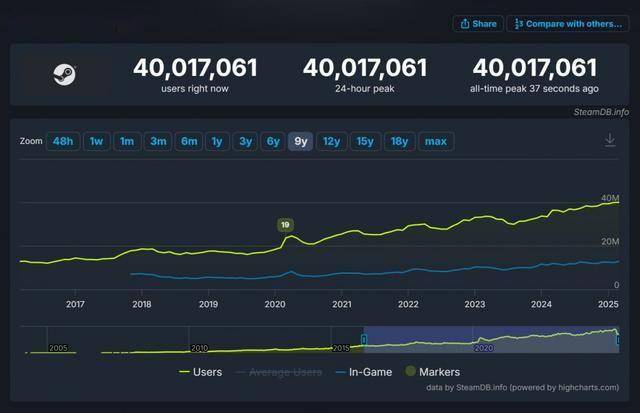Set zoom range to 6y
The width and height of the screenshot is (640, 413).
tap(273, 141)
